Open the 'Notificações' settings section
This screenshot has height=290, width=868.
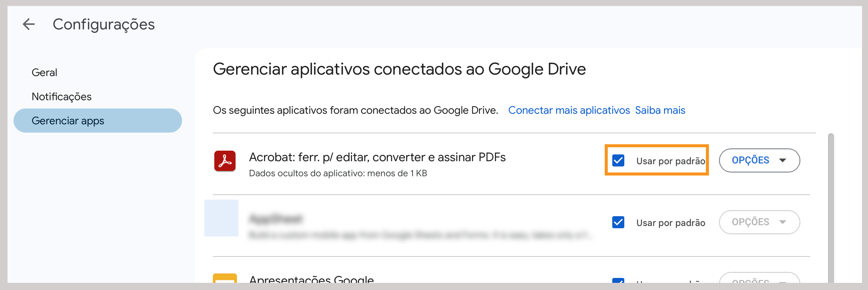click(x=61, y=96)
